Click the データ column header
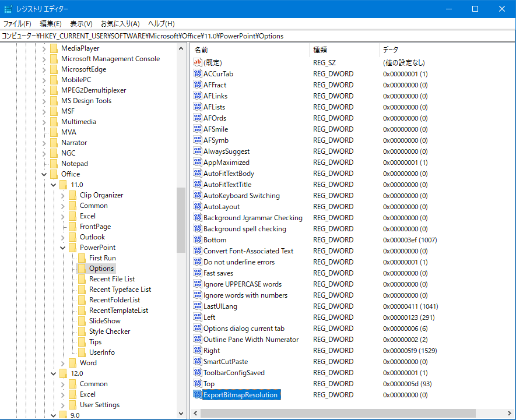Image resolution: width=516 pixels, height=420 pixels. (x=447, y=50)
